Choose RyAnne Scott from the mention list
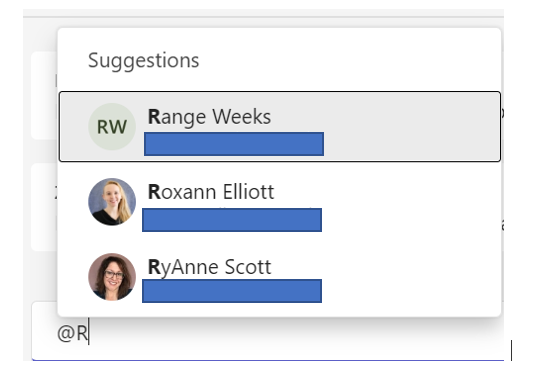 coord(280,277)
